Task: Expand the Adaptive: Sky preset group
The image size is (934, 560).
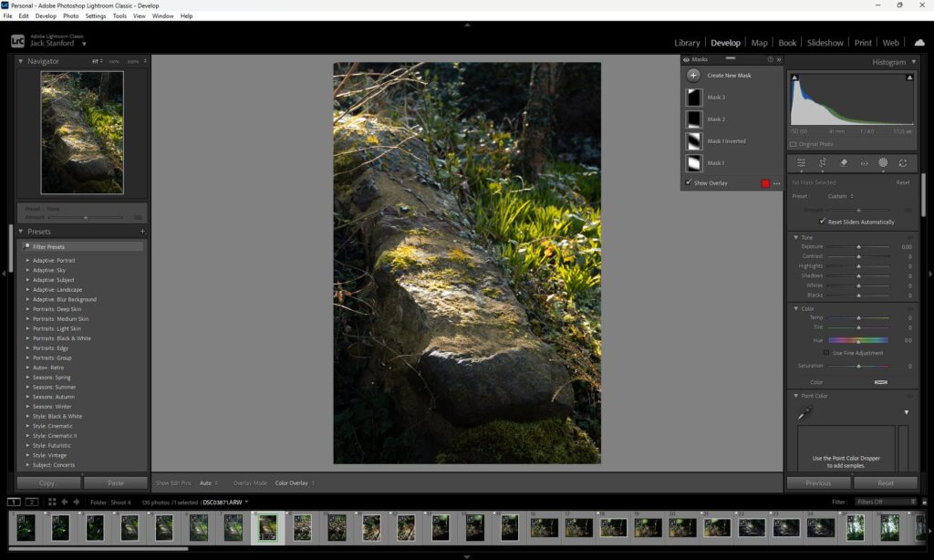Action: (27, 270)
